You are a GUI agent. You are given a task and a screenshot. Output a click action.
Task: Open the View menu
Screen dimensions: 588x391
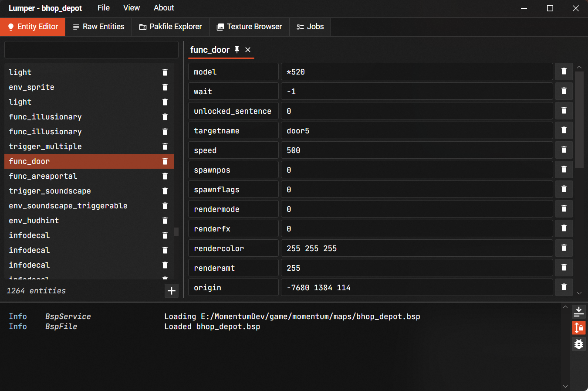click(132, 8)
